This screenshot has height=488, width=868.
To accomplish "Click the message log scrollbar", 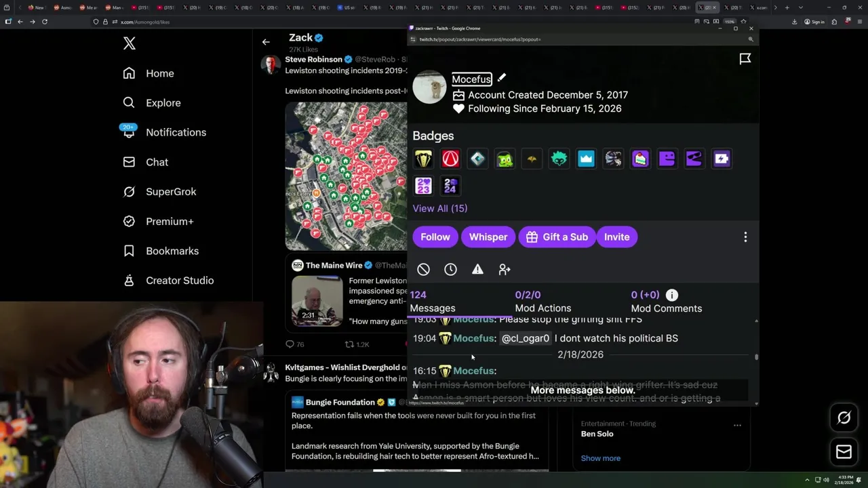I will point(756,357).
